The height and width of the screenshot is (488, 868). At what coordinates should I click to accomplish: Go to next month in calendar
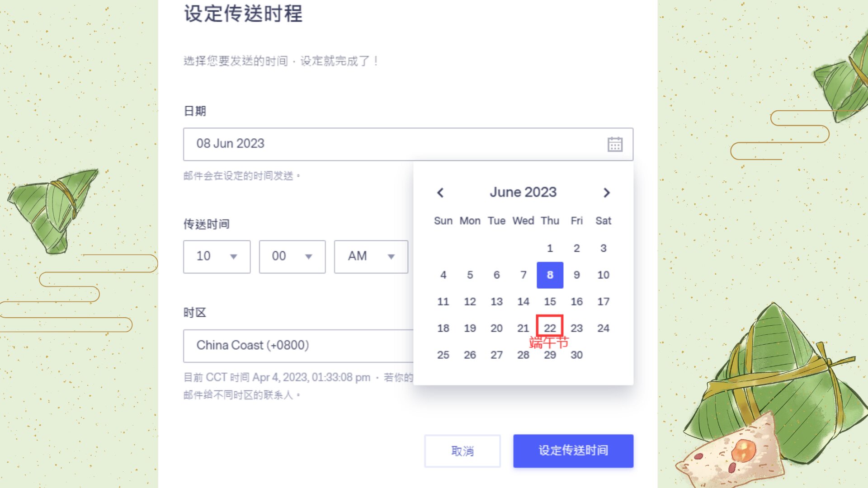point(606,193)
